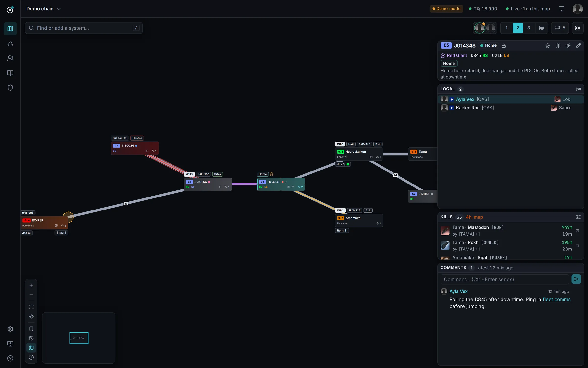
Task: Click the telescope icon in system header
Action: 568,46
